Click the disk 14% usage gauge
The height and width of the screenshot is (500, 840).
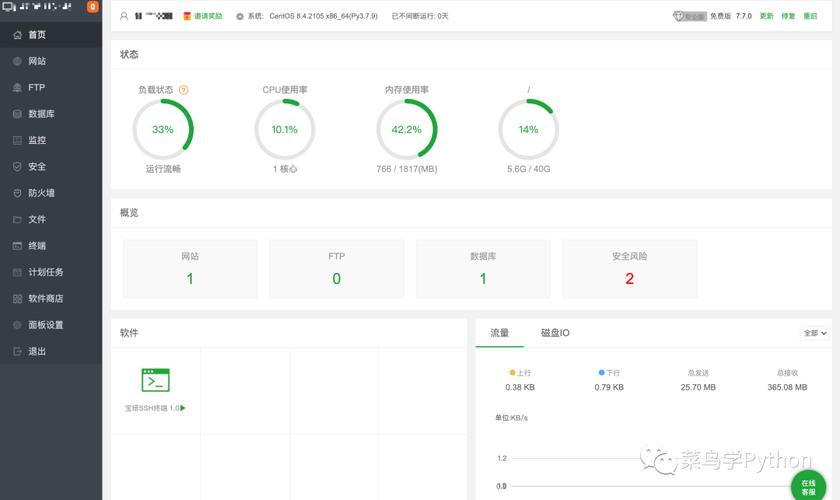pyautogui.click(x=528, y=129)
